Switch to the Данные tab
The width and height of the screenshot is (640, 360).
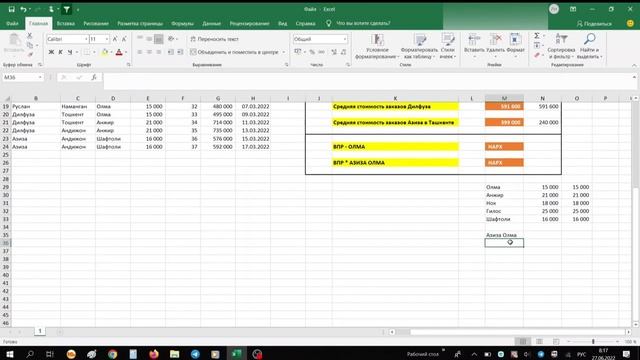point(211,24)
